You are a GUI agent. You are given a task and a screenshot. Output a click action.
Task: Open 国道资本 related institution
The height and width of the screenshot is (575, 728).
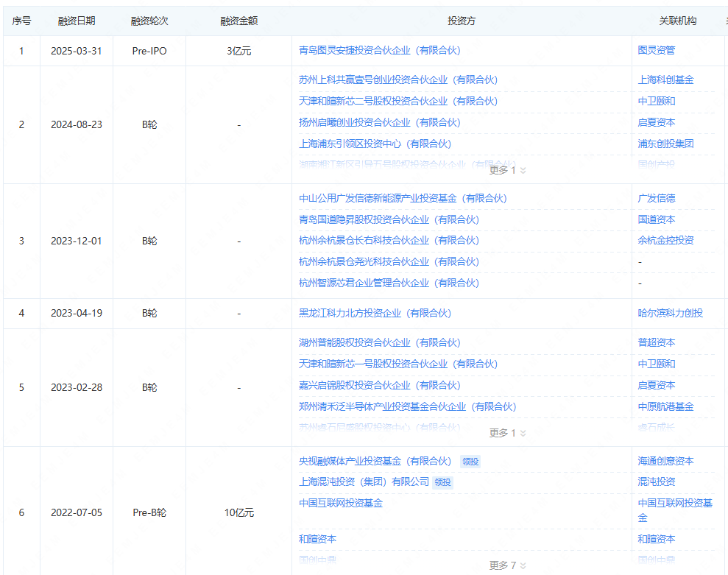[656, 219]
